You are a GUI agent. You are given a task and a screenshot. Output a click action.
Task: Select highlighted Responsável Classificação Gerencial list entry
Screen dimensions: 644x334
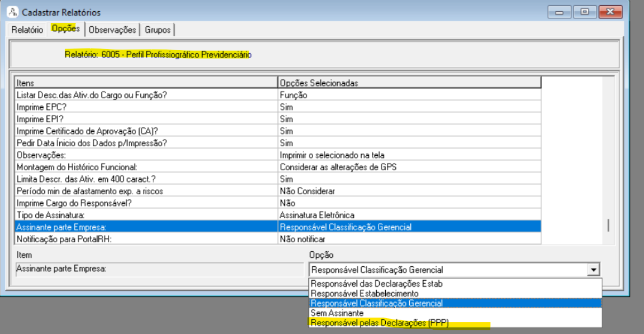click(376, 303)
